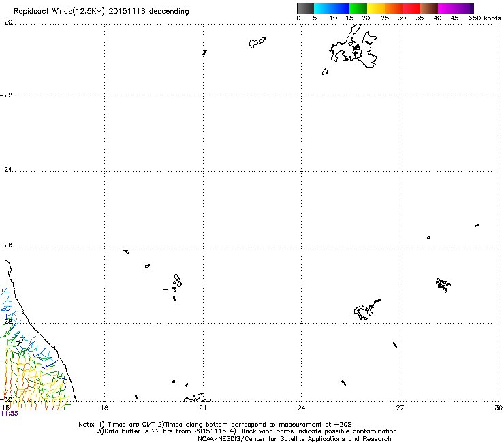Click the '>50 knots' legend label
The height and width of the screenshot is (443, 504).
coord(484,18)
